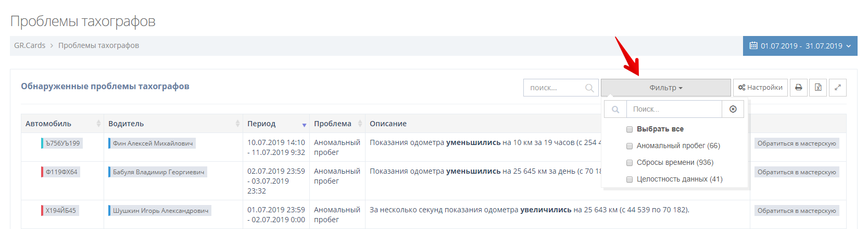Click description about odometer decreasing by 25 645 км
The height and width of the screenshot is (229, 868).
point(485,171)
